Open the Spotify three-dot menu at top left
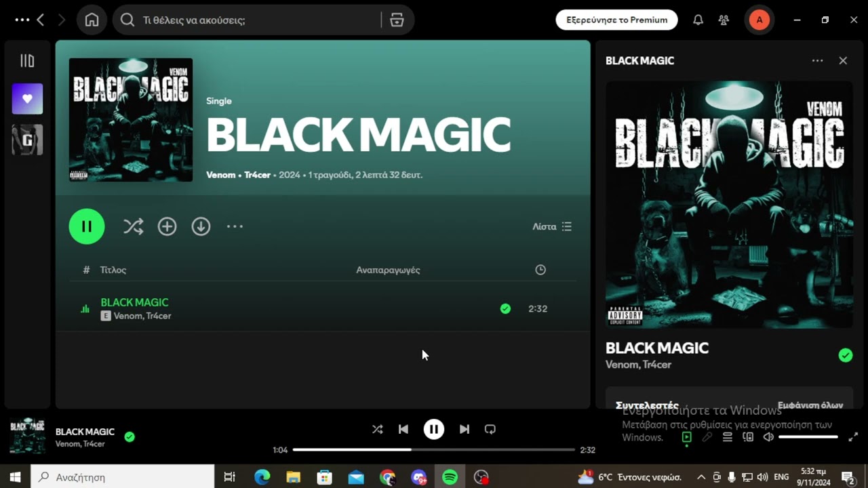868x488 pixels. pyautogui.click(x=22, y=20)
